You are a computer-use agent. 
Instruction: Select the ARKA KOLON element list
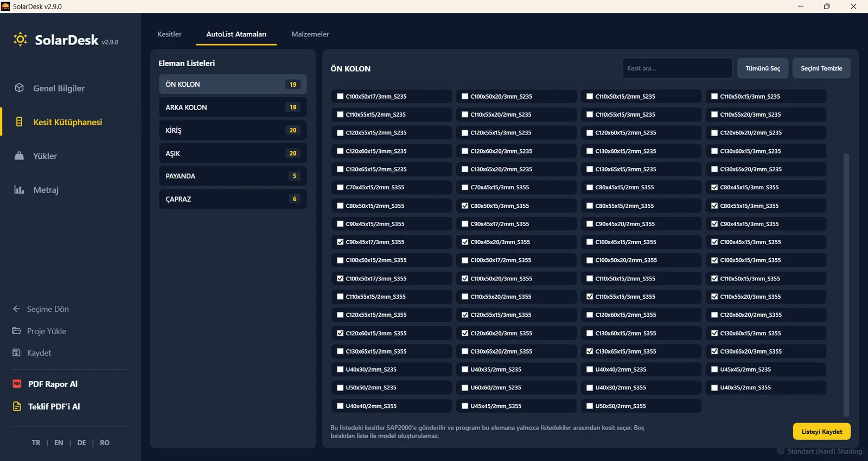pyautogui.click(x=233, y=107)
